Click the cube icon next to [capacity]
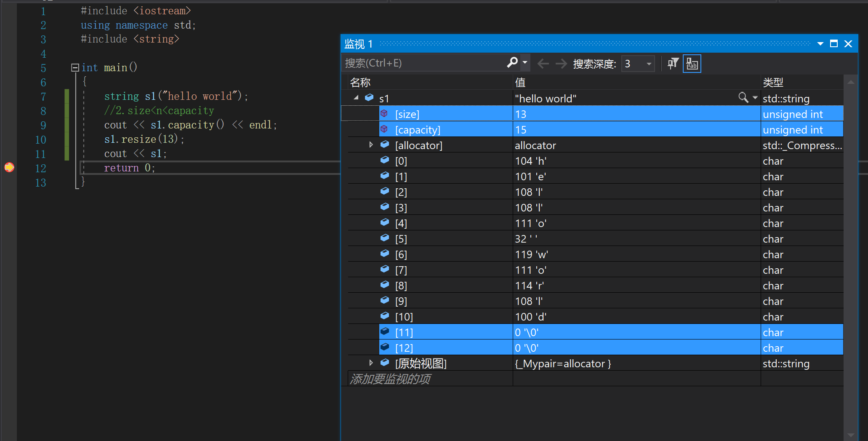Viewport: 868px width, 441px height. [384, 129]
